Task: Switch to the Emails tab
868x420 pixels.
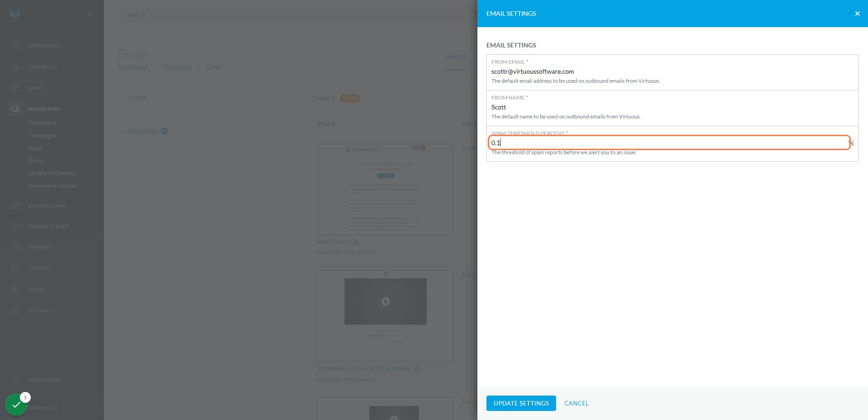Action: [456, 57]
